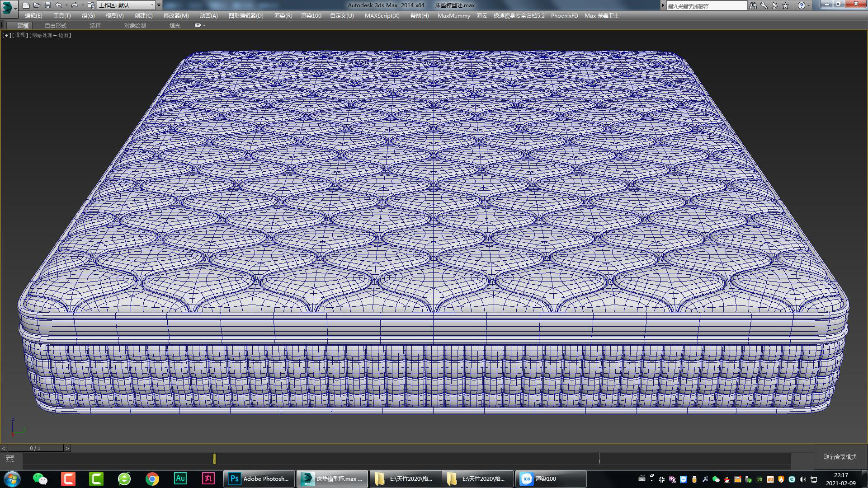Open Project Folder settings icon next to Redo
This screenshot has width=868, height=488.
pyautogui.click(x=91, y=5)
